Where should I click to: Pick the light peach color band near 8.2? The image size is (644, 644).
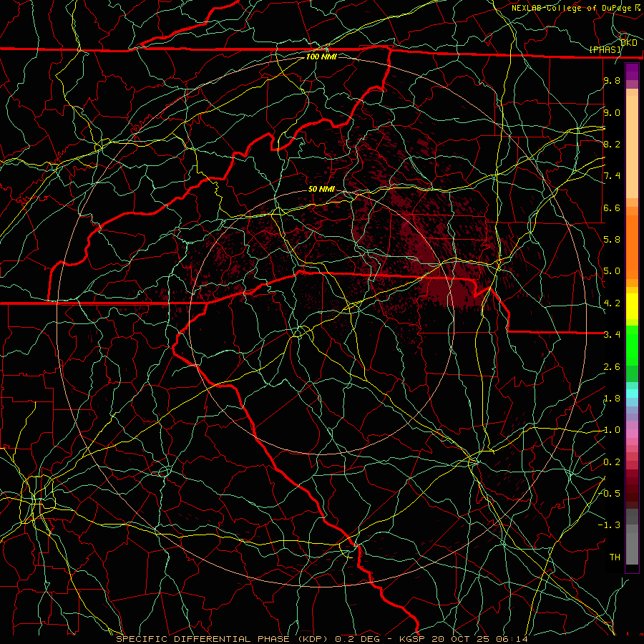click(x=632, y=148)
